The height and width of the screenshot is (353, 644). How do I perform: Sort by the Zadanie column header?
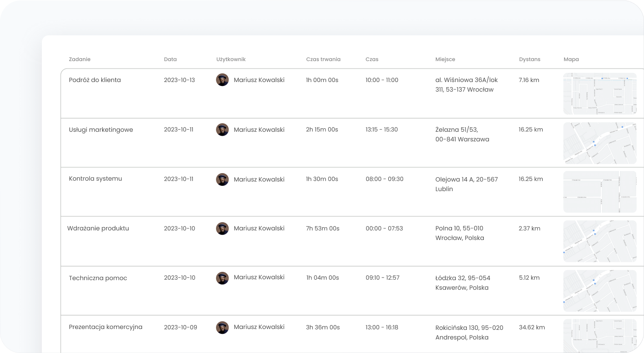80,59
